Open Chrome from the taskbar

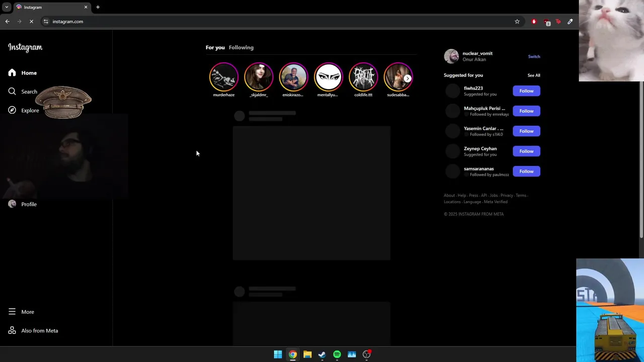[x=292, y=354]
